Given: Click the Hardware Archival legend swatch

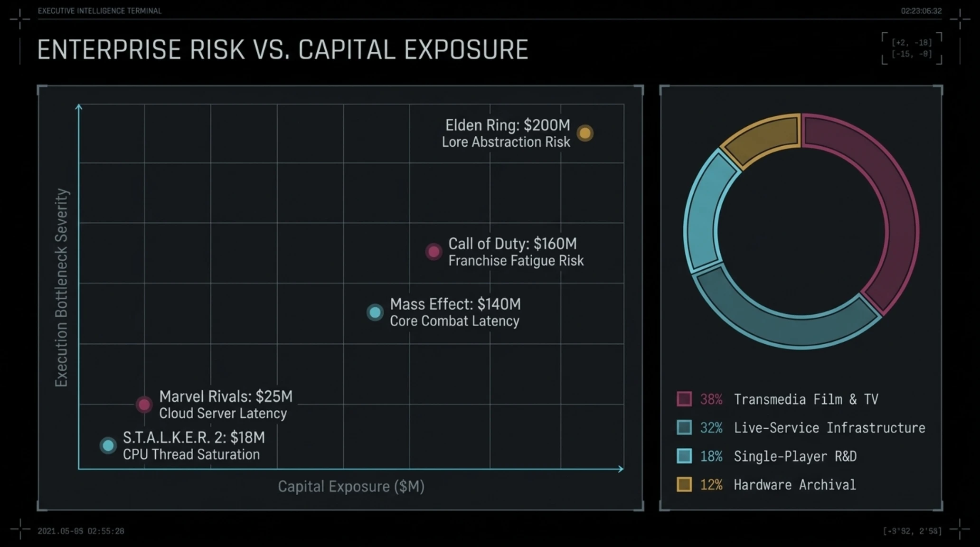Looking at the screenshot, I should (684, 484).
